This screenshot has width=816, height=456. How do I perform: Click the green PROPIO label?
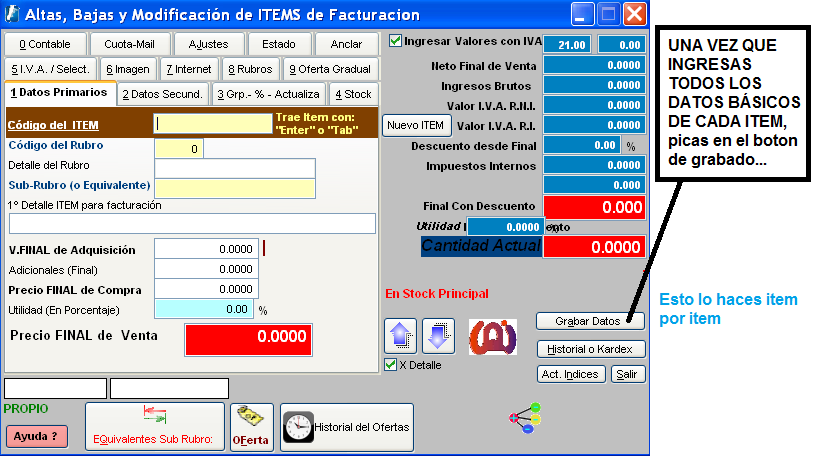click(x=26, y=409)
